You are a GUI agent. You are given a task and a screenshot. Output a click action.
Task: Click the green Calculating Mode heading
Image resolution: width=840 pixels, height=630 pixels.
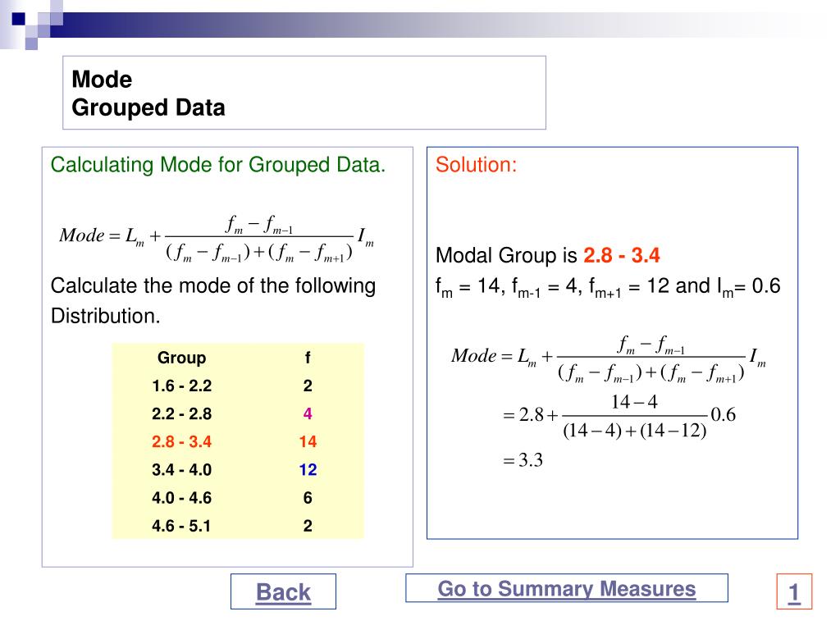pos(217,165)
